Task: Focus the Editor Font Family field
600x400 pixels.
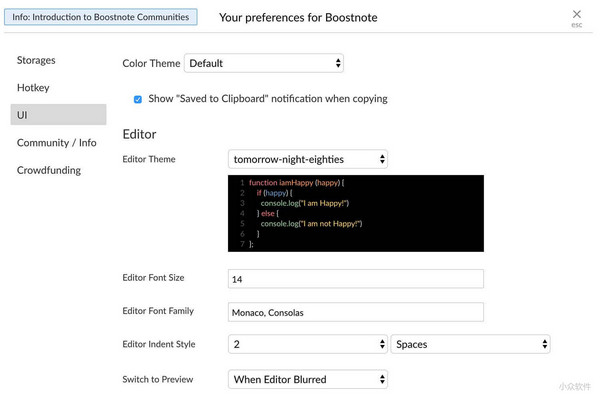Action: click(356, 312)
